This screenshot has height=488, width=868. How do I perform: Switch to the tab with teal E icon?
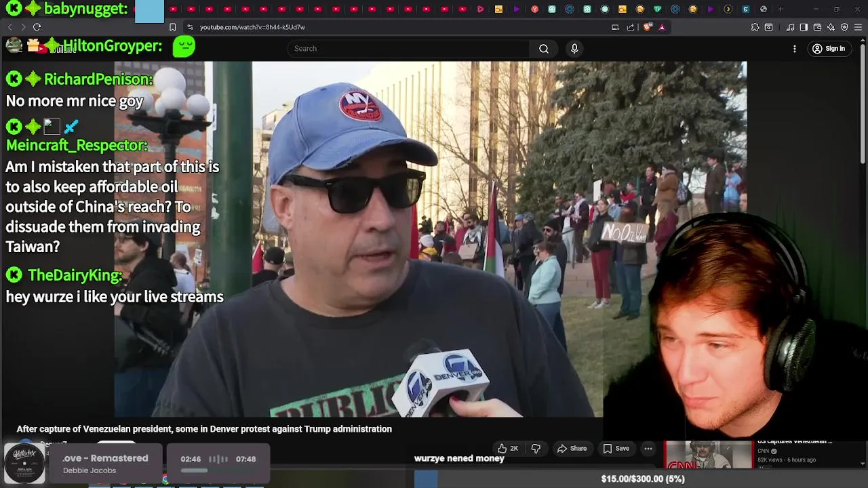pos(746,9)
